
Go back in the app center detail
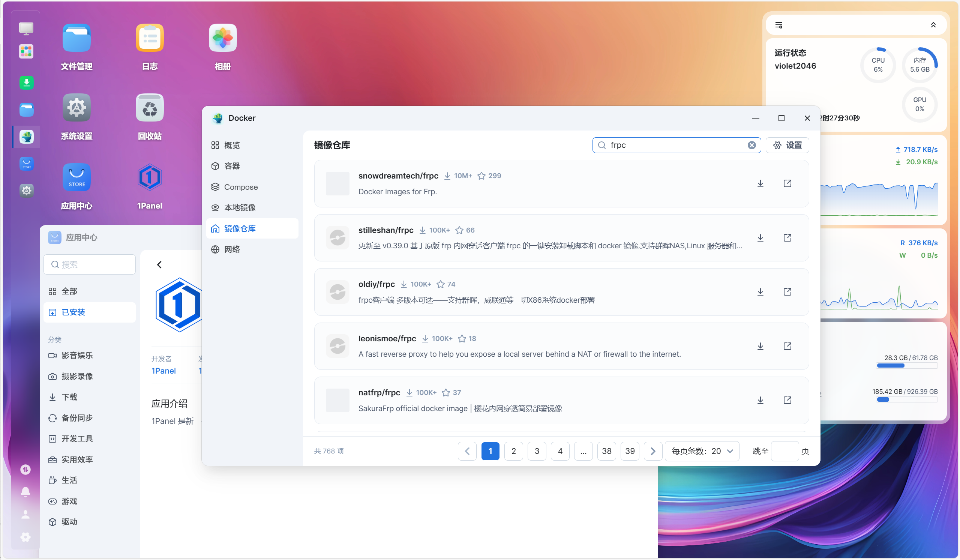(159, 265)
